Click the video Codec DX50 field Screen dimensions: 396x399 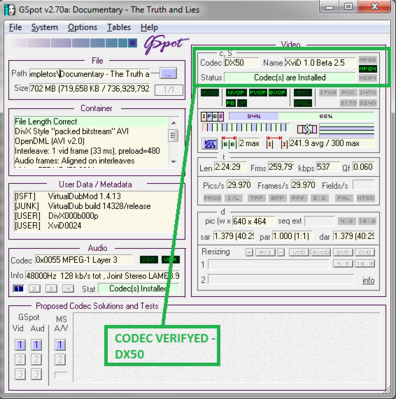(x=241, y=63)
